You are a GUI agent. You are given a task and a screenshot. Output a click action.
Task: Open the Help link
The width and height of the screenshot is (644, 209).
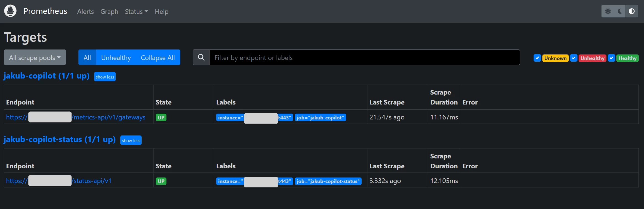[161, 12]
